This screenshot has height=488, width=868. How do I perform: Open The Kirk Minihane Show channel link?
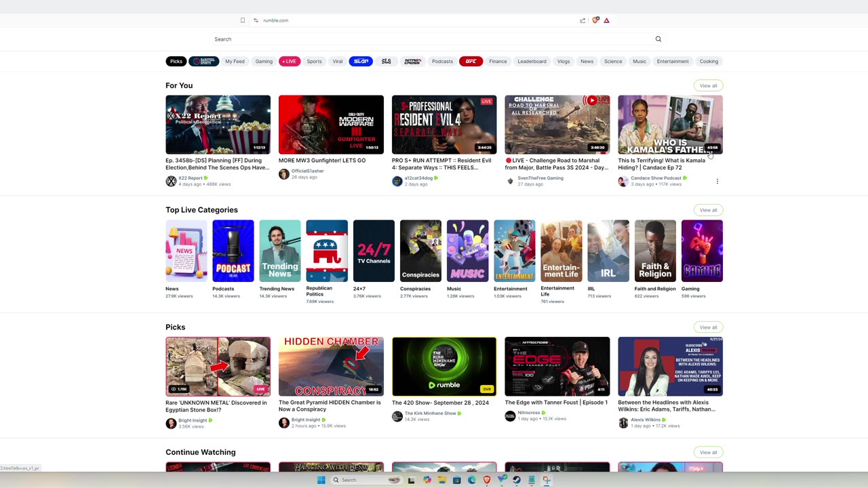click(431, 413)
